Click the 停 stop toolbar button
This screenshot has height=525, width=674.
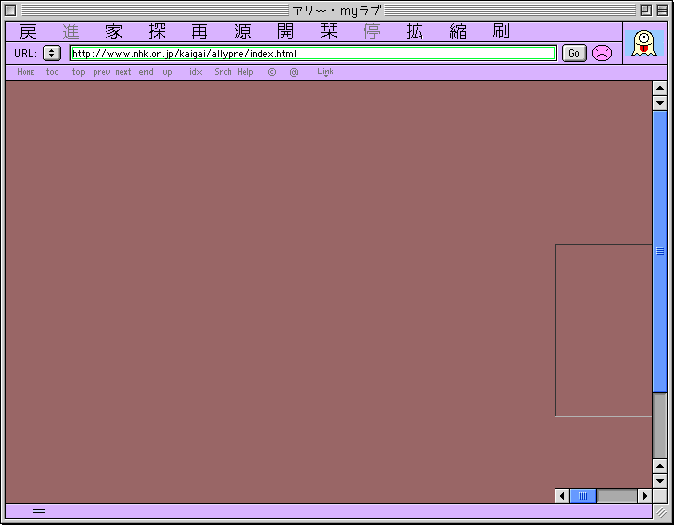pos(372,31)
